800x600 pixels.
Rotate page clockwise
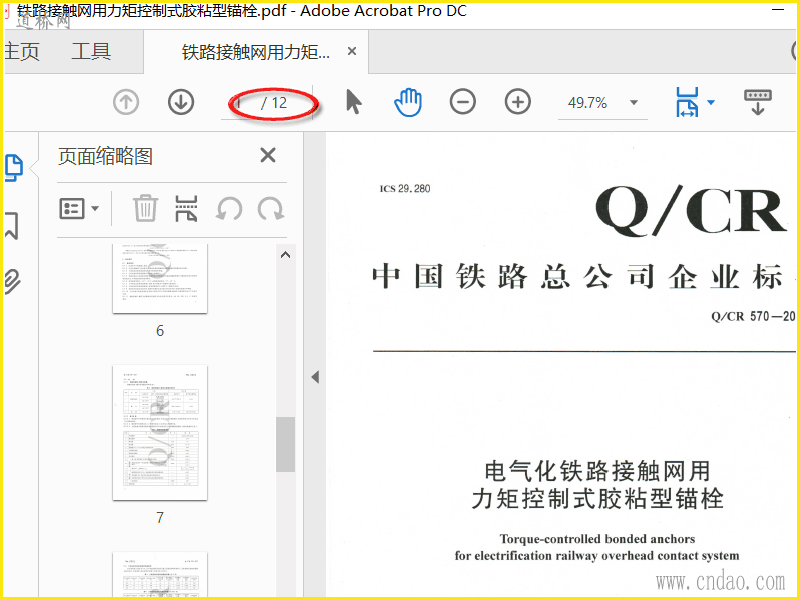click(x=270, y=209)
